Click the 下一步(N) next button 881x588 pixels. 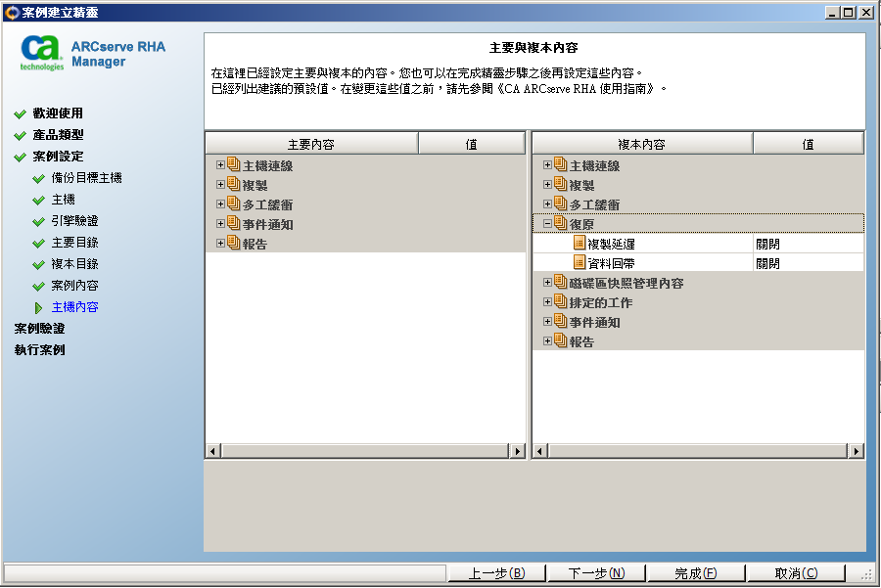click(x=596, y=573)
